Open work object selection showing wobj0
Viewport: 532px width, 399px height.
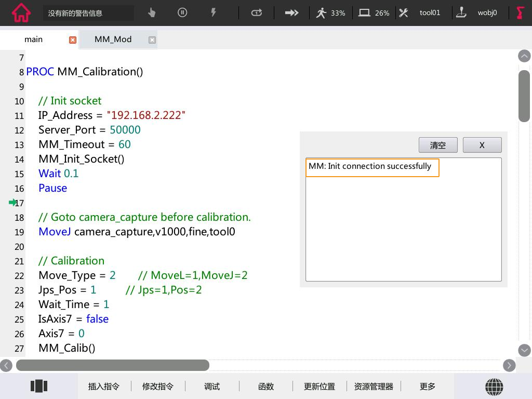point(477,13)
